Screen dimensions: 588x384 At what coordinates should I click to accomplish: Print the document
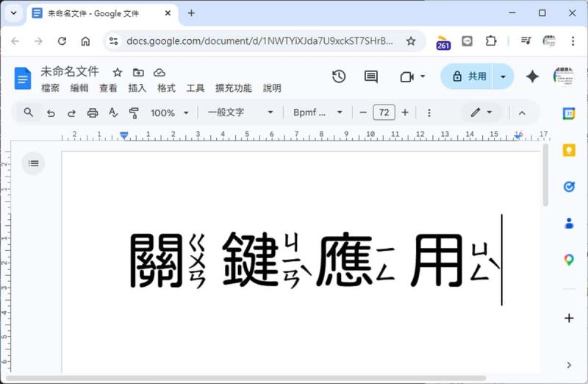[x=93, y=113]
